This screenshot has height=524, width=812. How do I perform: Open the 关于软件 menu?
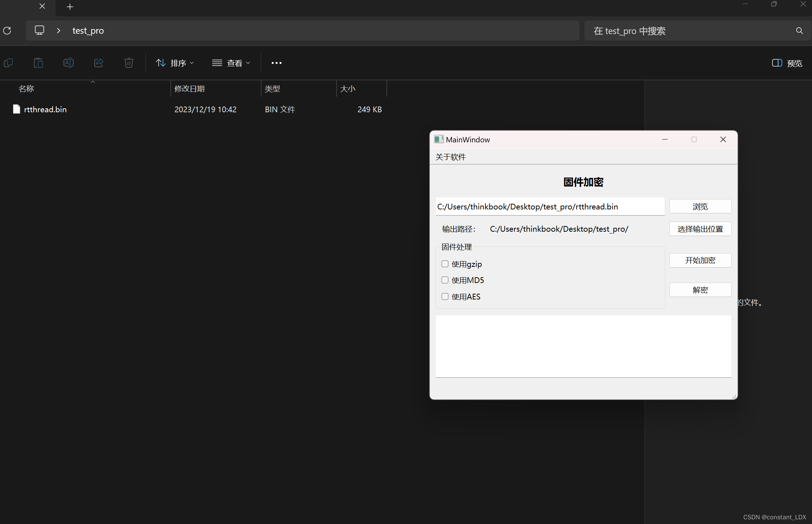451,157
